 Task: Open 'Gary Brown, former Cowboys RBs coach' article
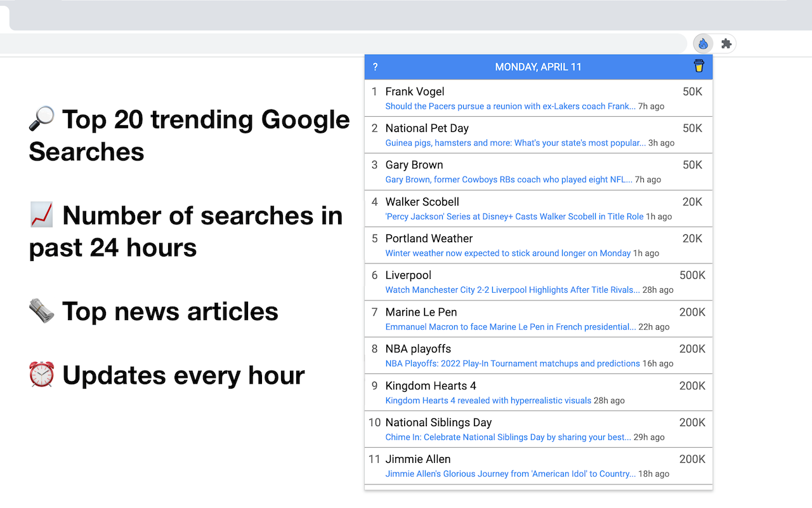pos(509,180)
